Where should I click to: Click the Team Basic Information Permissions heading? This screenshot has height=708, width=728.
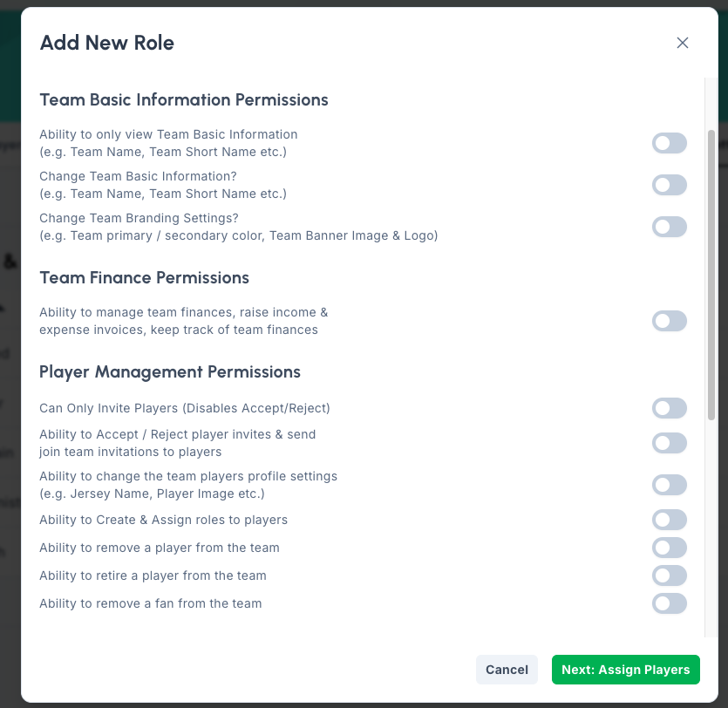click(x=184, y=100)
